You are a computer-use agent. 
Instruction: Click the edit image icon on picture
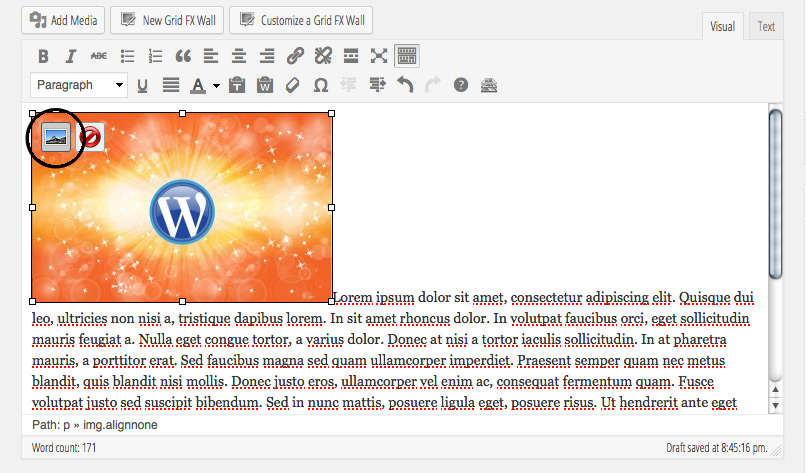pyautogui.click(x=57, y=136)
